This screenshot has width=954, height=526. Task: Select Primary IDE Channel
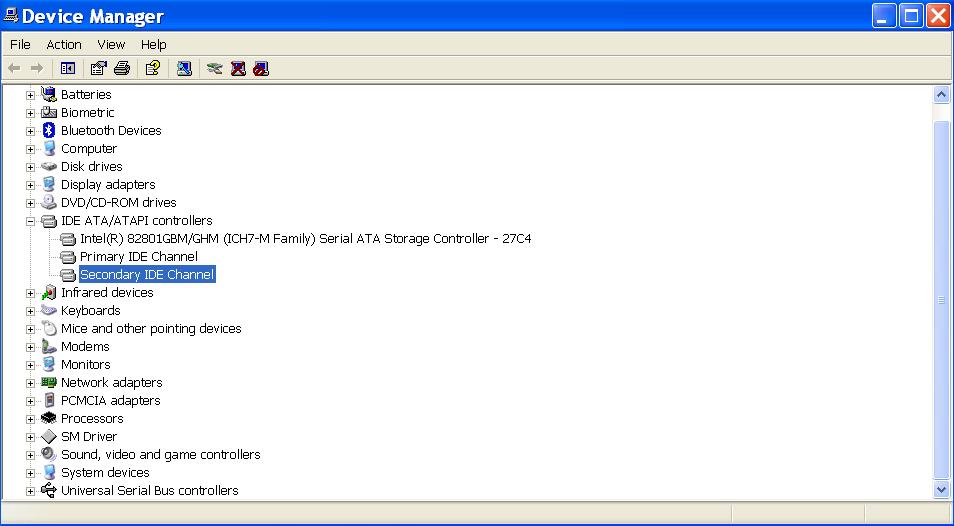tap(139, 257)
